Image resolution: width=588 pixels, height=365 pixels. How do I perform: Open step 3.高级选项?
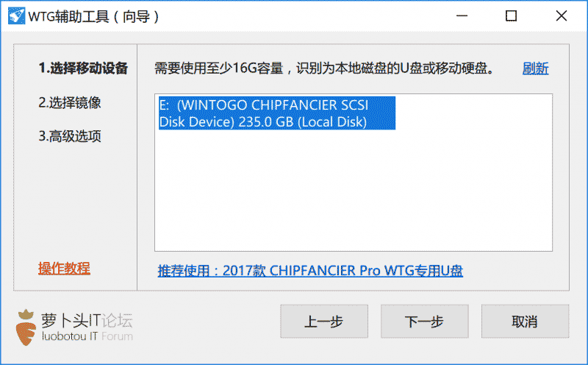pos(70,135)
